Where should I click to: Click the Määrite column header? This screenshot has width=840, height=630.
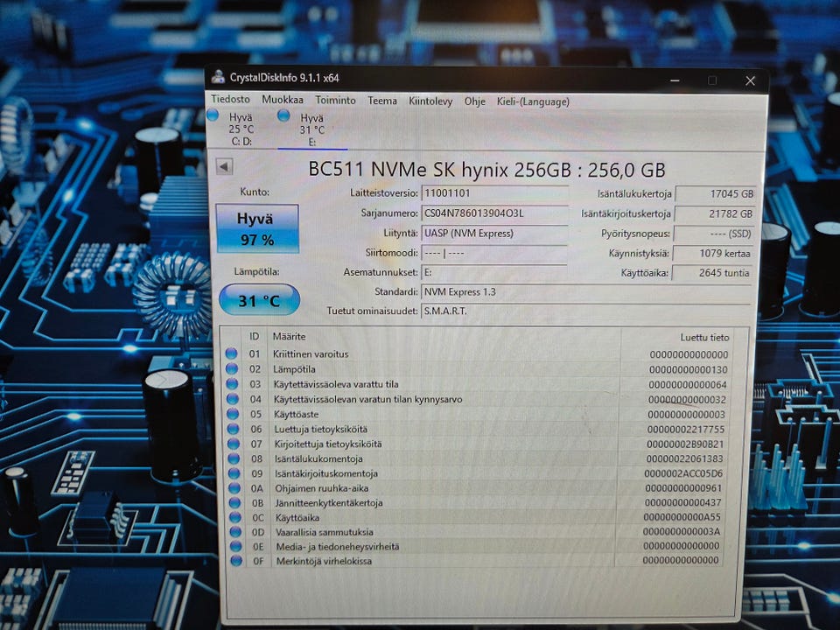tap(289, 336)
